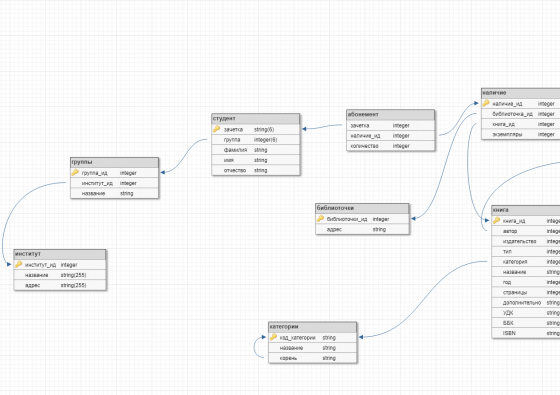The height and width of the screenshot is (395, 560).
Task: Select the экземпляры row in наличие table
Action: tap(521, 135)
